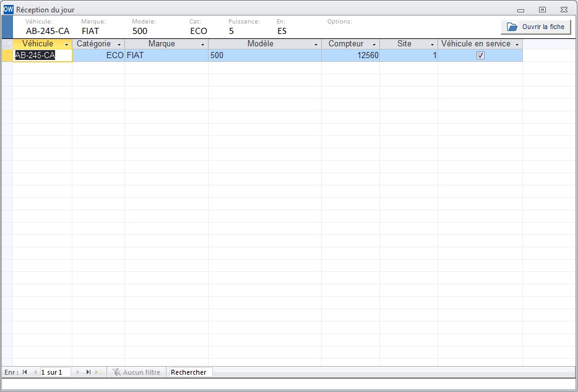Maximize the Réception du jour window
The height and width of the screenshot is (392, 578).
[x=542, y=10]
